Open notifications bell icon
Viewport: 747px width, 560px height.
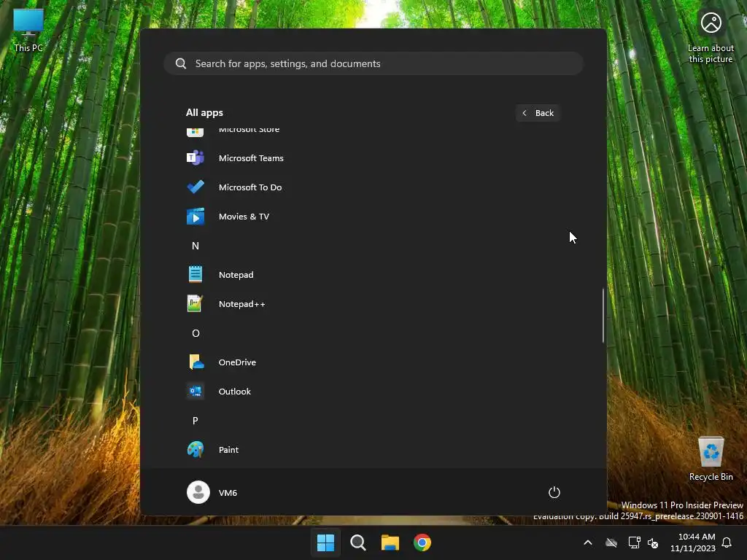727,542
